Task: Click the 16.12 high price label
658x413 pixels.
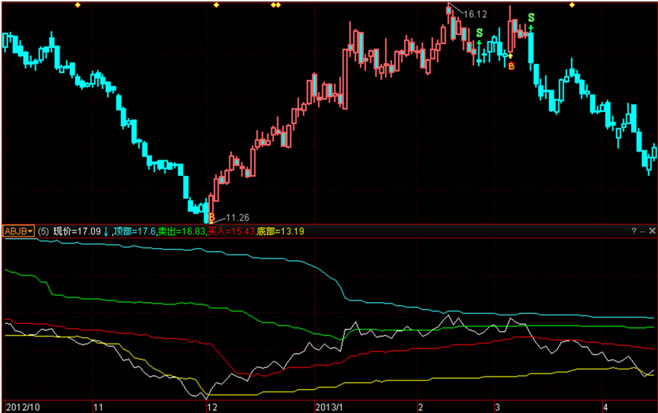Action: tap(475, 14)
